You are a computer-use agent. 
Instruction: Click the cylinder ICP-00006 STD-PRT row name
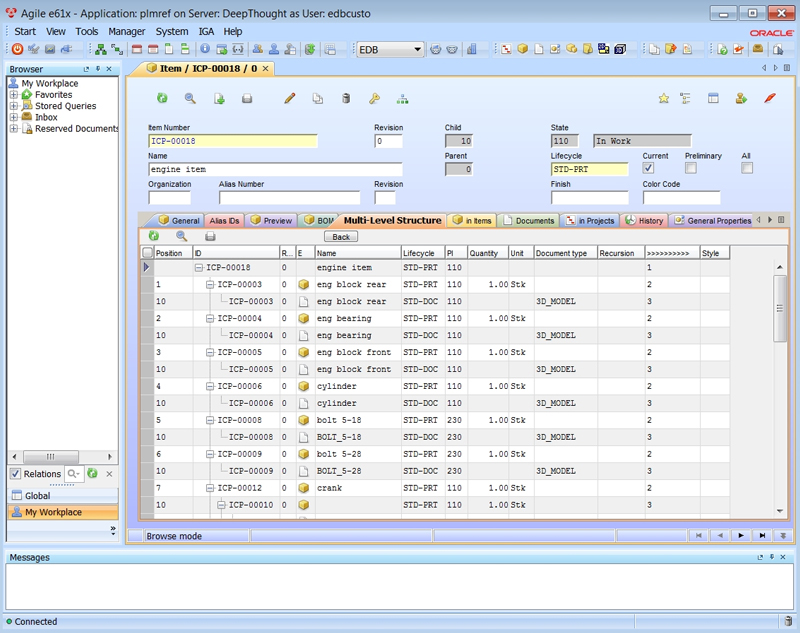point(337,386)
